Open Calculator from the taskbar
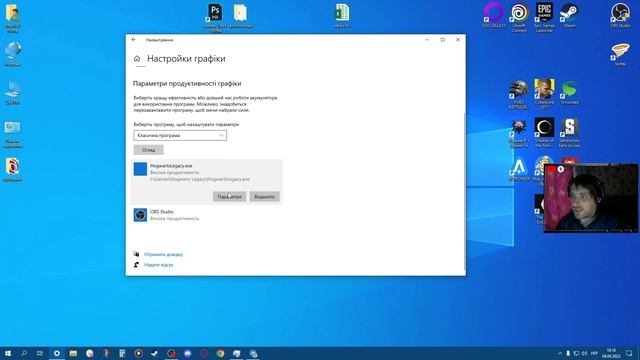The width and height of the screenshot is (640, 360). pyautogui.click(x=122, y=353)
